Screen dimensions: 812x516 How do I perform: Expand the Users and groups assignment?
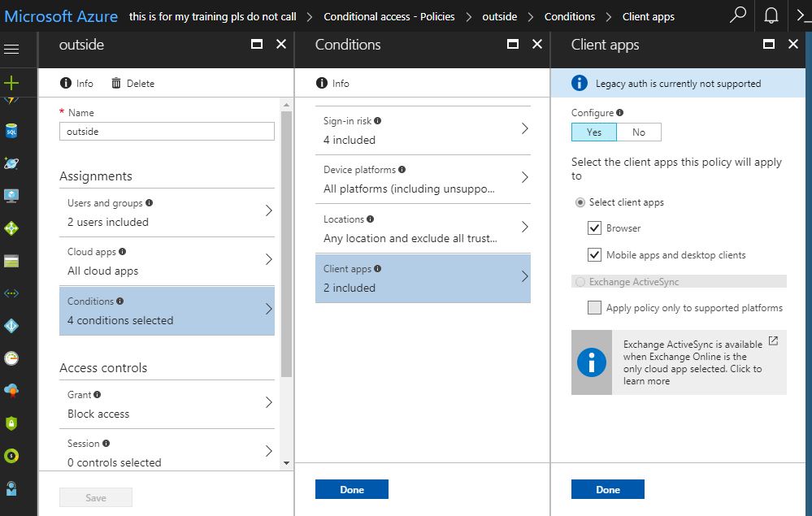(x=167, y=211)
